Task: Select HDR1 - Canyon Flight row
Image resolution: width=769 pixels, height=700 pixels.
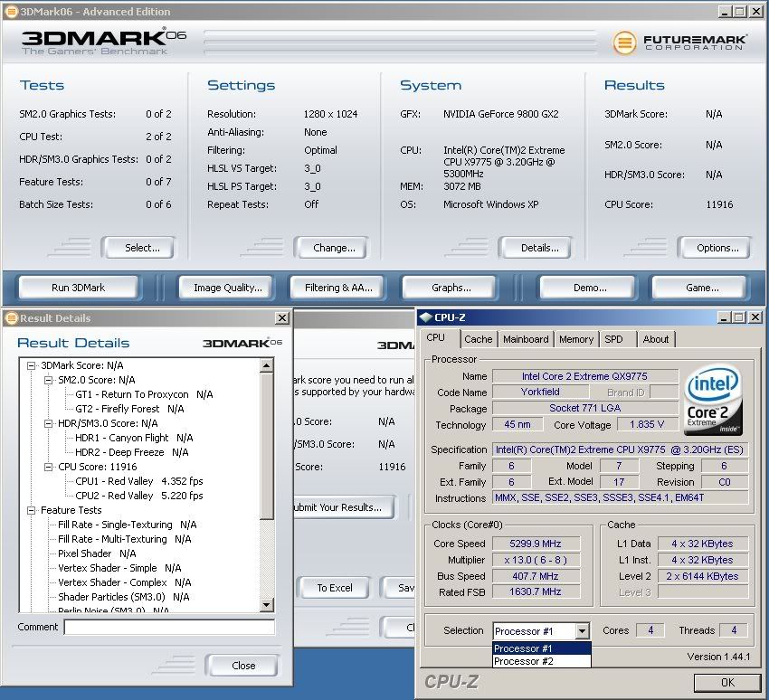Action: click(x=134, y=438)
